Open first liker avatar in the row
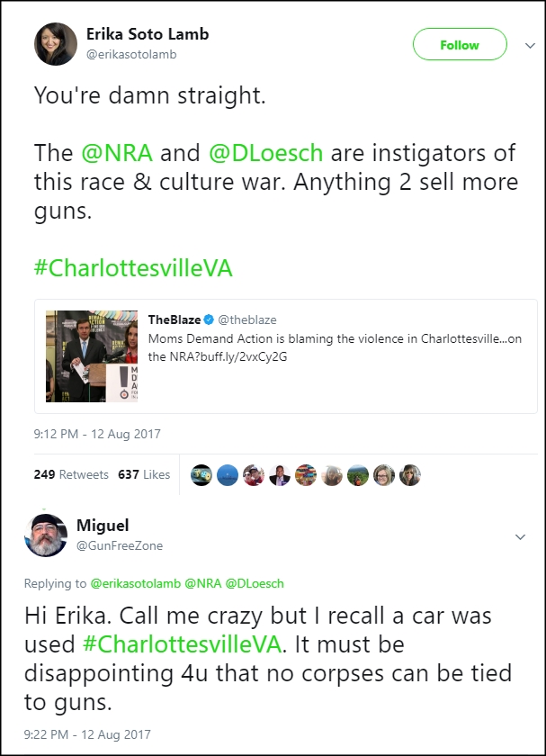546x756 pixels. pos(201,475)
